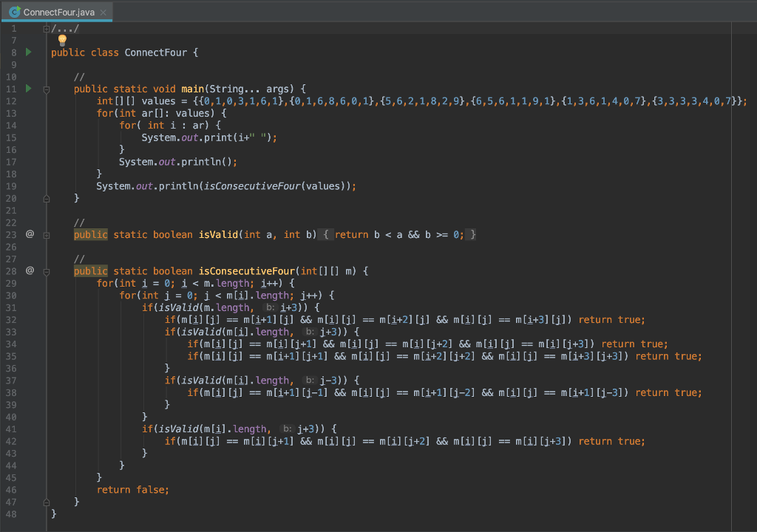
Task: Click the 'main' method name on line 11
Action: tap(193, 89)
